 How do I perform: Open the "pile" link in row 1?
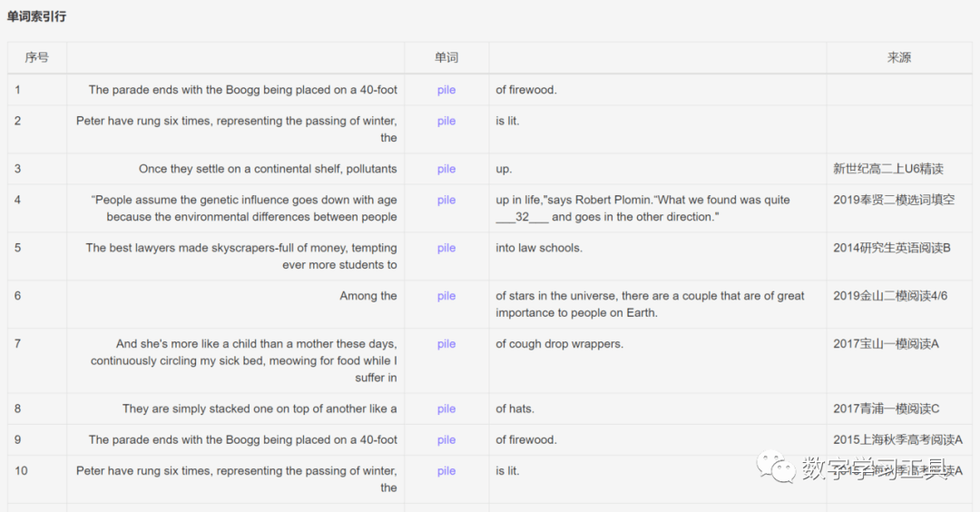pos(446,90)
